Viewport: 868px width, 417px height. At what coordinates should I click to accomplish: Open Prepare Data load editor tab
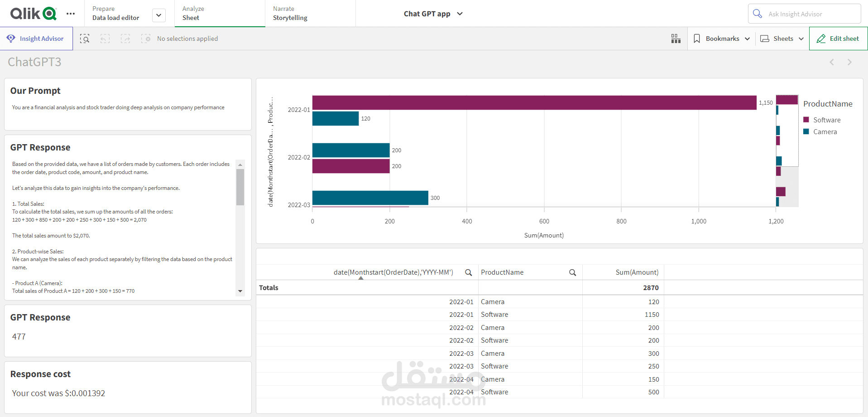116,14
